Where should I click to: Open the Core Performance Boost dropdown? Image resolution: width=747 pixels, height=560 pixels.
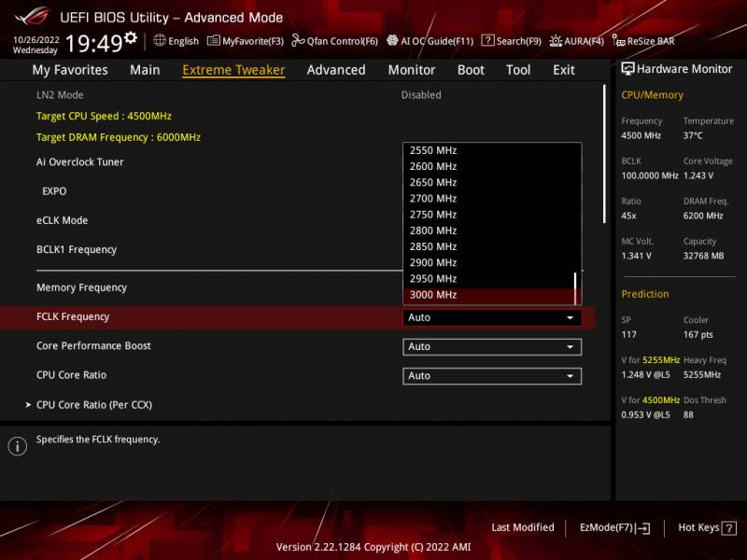tap(492, 346)
